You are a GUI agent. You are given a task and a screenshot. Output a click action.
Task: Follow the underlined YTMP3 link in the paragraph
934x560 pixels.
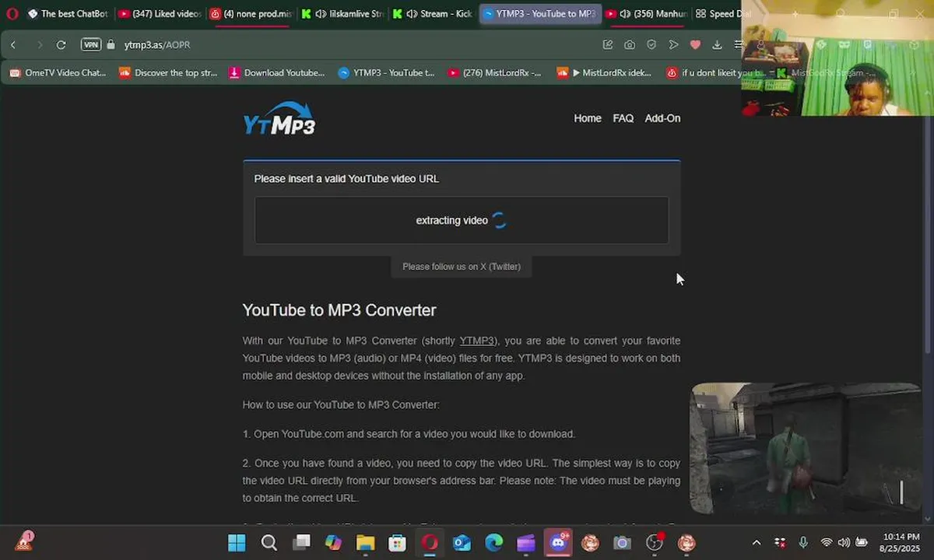tap(476, 341)
